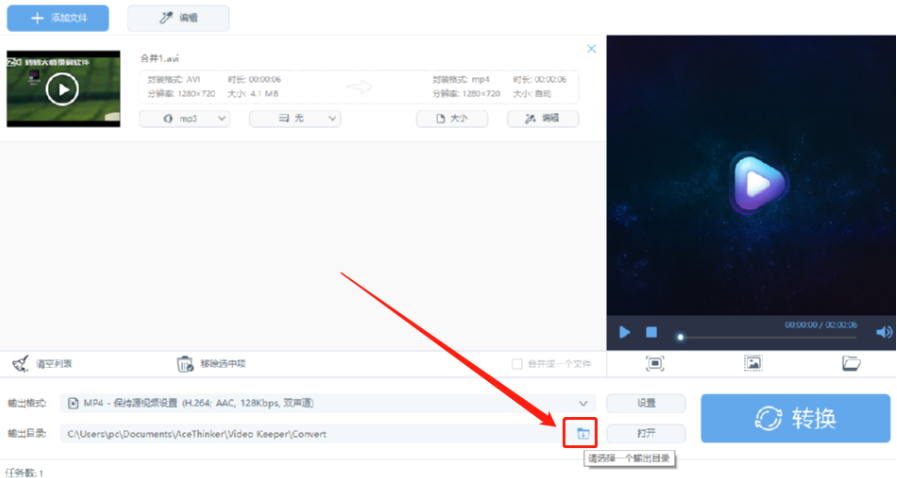Click the 合并1.avi video thumbnail
The height and width of the screenshot is (478, 897).
point(63,89)
